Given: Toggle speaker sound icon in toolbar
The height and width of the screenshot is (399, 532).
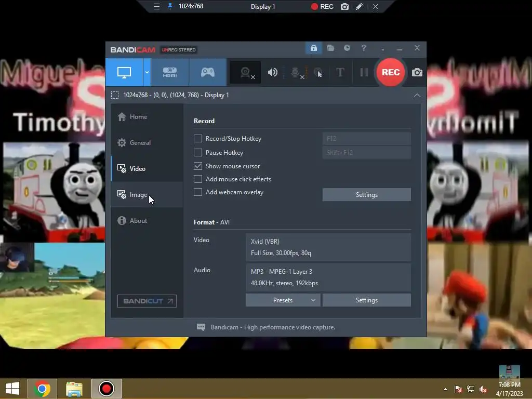Looking at the screenshot, I should point(272,72).
